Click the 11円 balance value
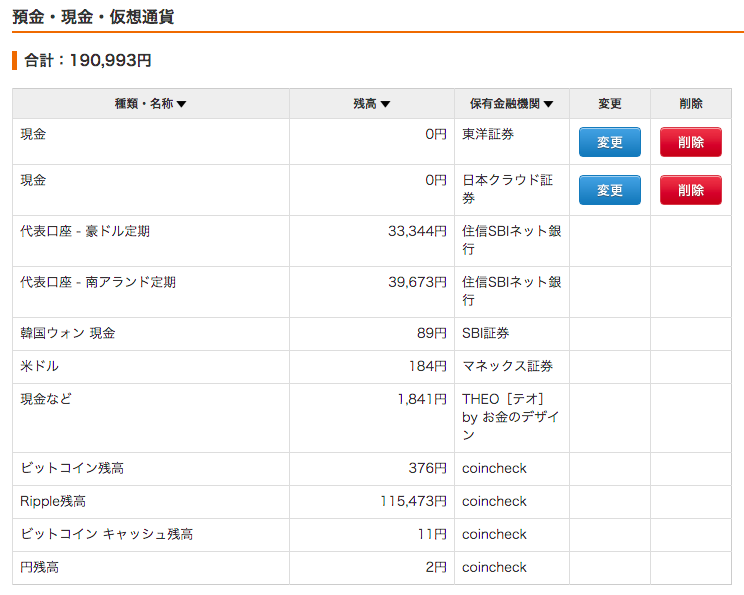The width and height of the screenshot is (744, 595). tap(432, 534)
